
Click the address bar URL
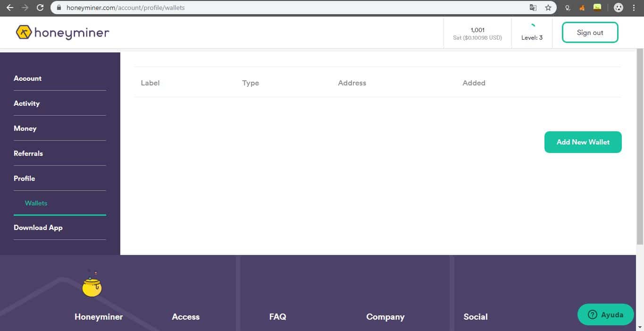tap(125, 8)
